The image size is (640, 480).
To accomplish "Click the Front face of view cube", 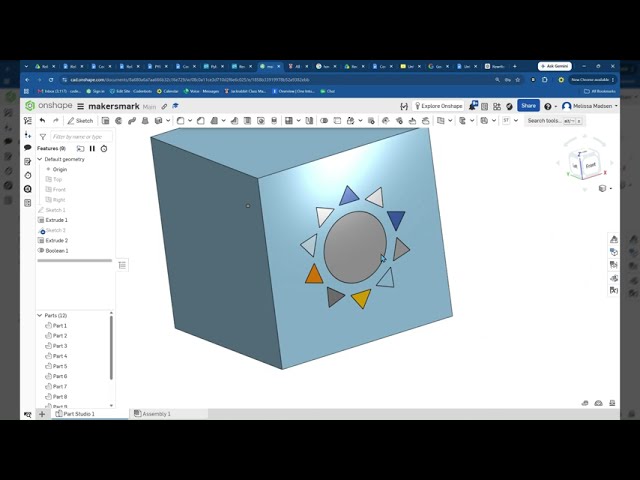I will click(590, 165).
